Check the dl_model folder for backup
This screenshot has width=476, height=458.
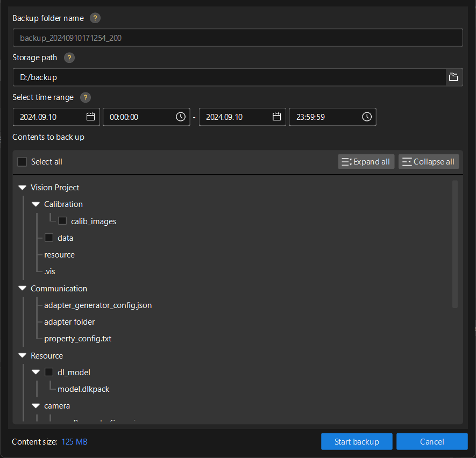coord(49,372)
